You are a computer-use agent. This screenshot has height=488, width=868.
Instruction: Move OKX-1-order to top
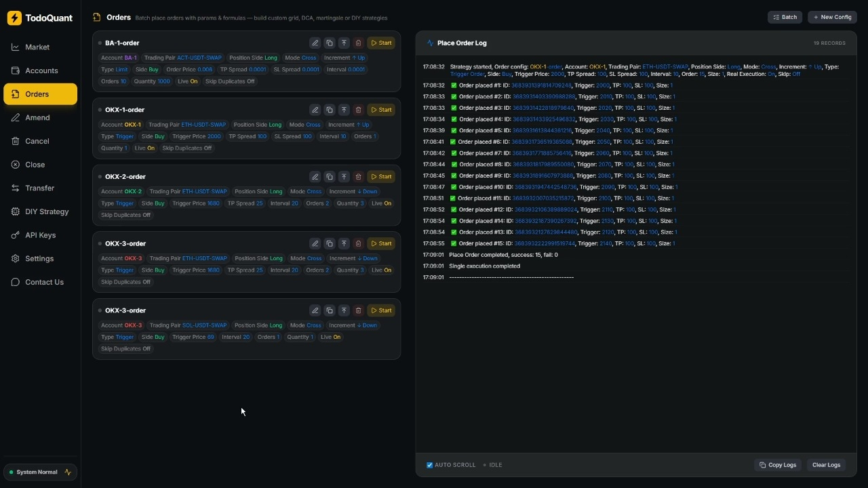click(x=344, y=110)
